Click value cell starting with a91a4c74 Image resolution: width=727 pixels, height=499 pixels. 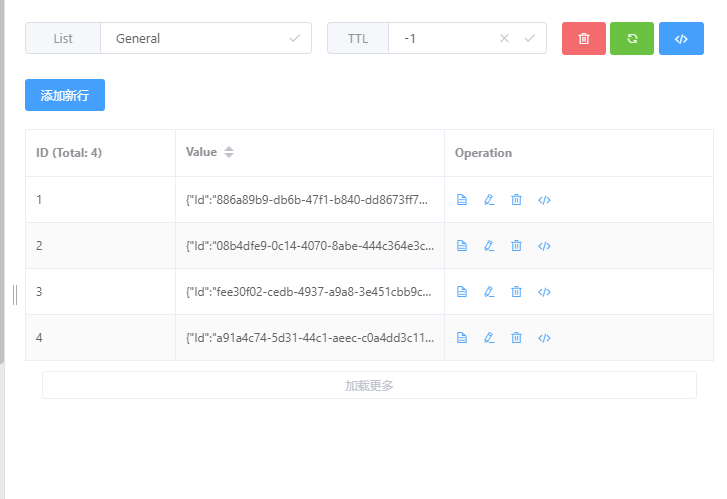point(310,338)
